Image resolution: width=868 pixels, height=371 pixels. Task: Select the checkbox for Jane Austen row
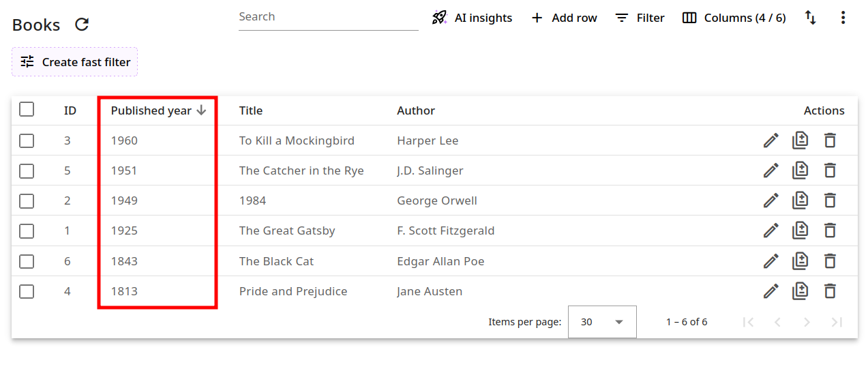27,291
